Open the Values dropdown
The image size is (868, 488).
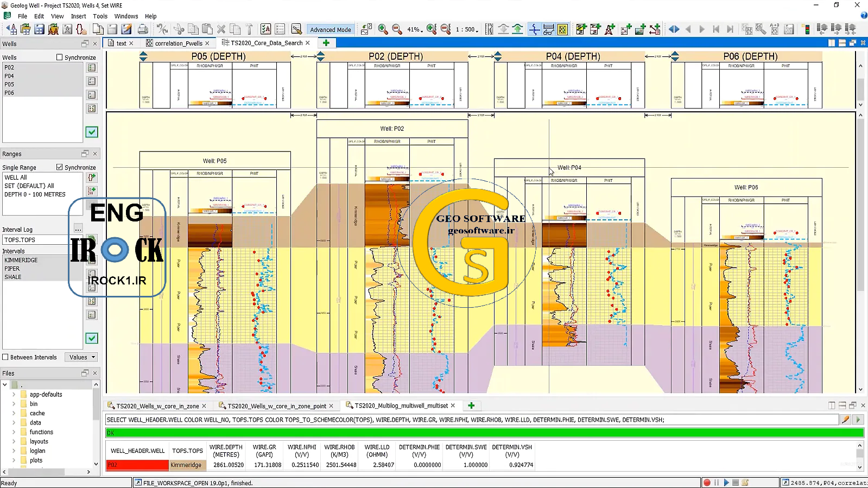(81, 357)
